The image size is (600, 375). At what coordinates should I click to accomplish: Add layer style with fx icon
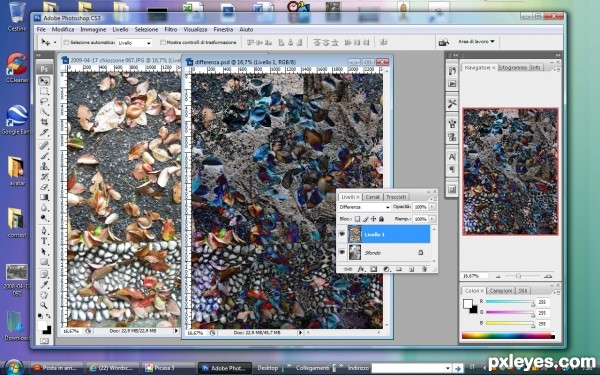point(361,269)
